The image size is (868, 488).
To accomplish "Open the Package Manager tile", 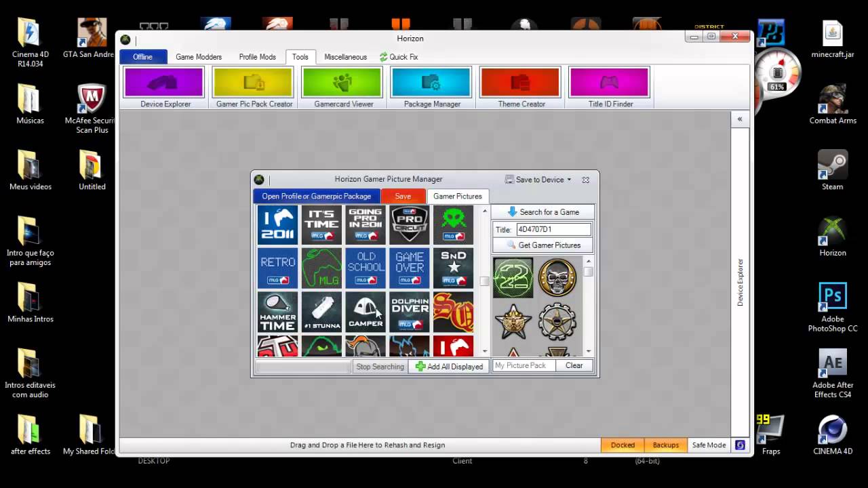I will (432, 87).
